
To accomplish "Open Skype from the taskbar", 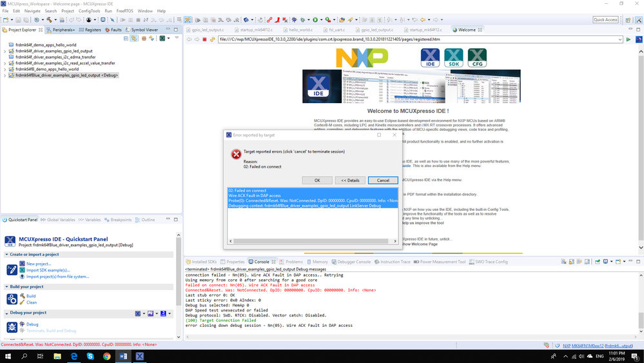I will [90, 356].
